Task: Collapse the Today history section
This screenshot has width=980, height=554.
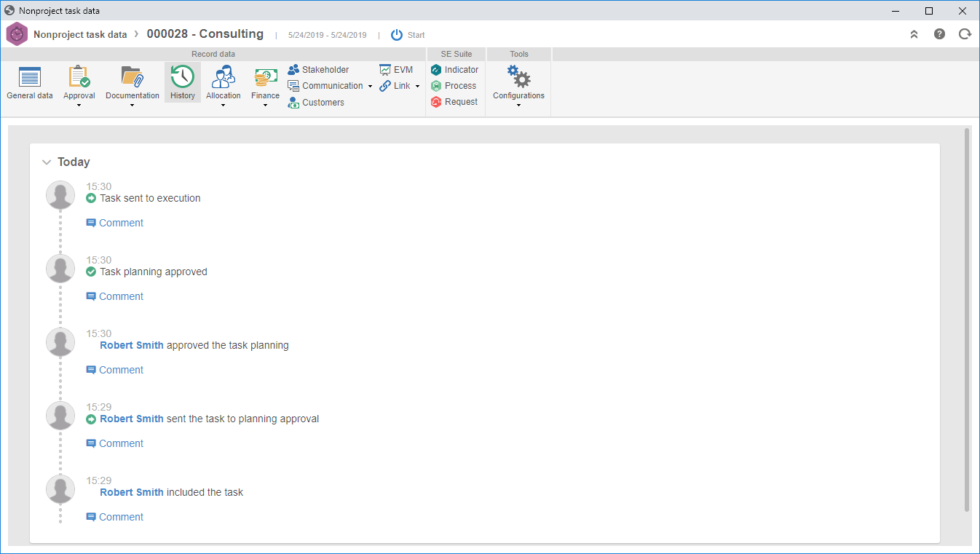Action: click(x=47, y=162)
